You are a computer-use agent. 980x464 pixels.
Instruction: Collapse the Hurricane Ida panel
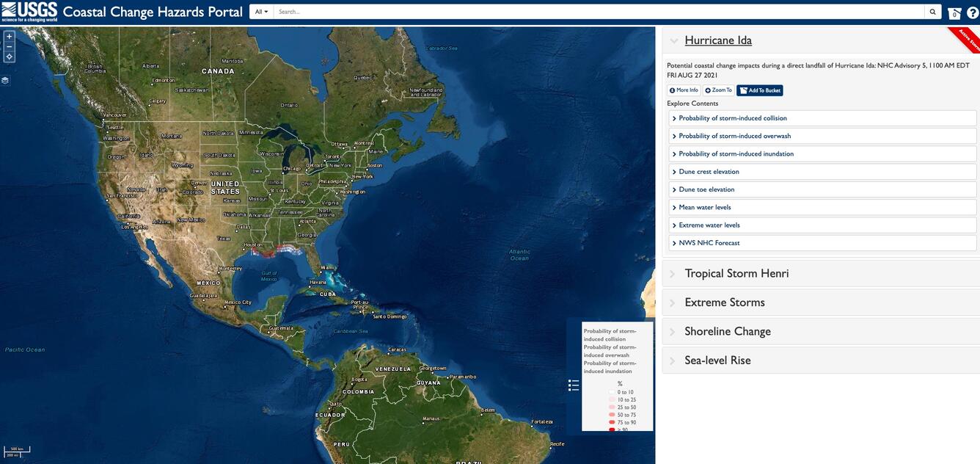[672, 39]
